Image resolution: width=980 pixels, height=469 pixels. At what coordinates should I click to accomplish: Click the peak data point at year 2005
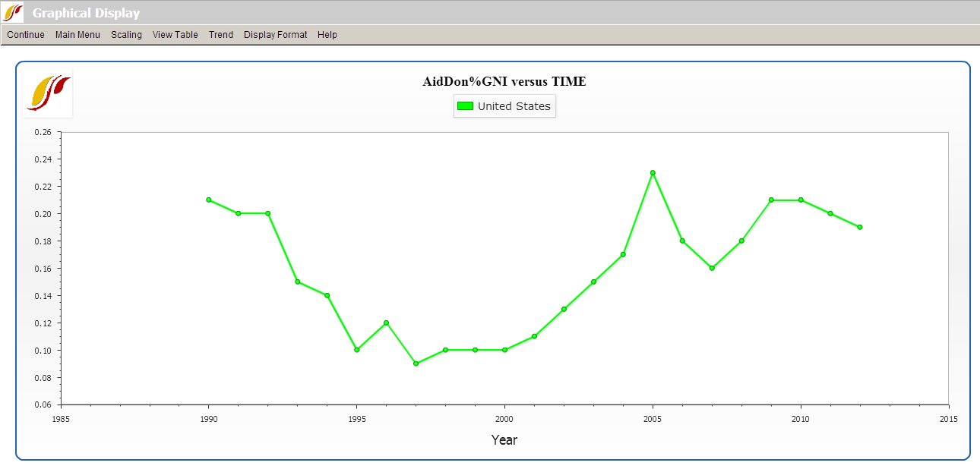[653, 173]
